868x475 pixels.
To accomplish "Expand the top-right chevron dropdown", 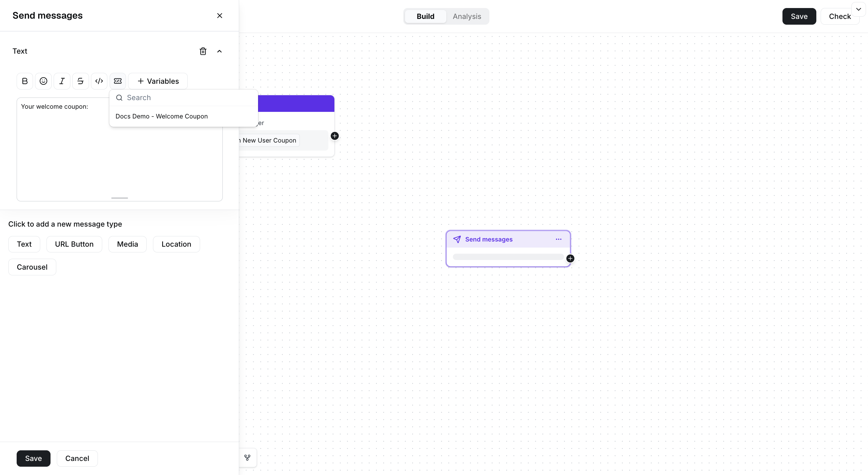I will click(x=859, y=9).
